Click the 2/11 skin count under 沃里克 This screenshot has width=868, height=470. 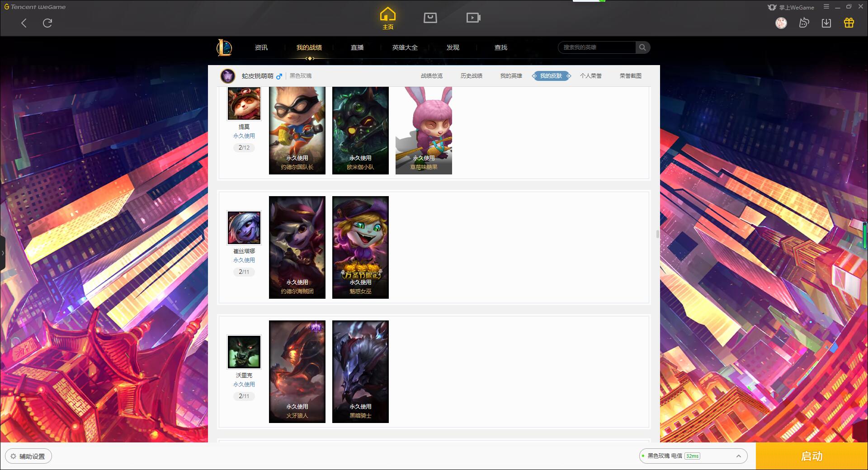click(x=244, y=396)
